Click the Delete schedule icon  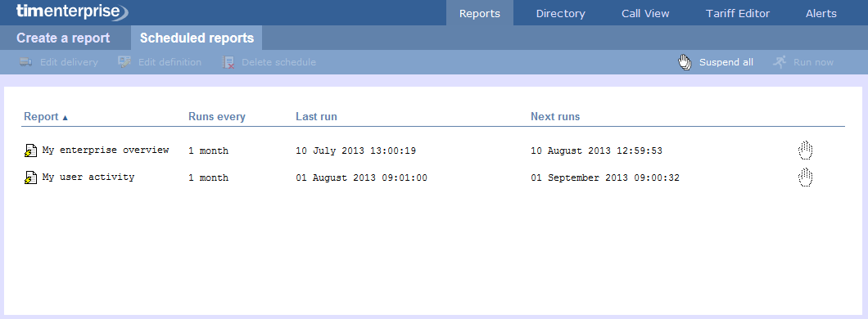228,62
